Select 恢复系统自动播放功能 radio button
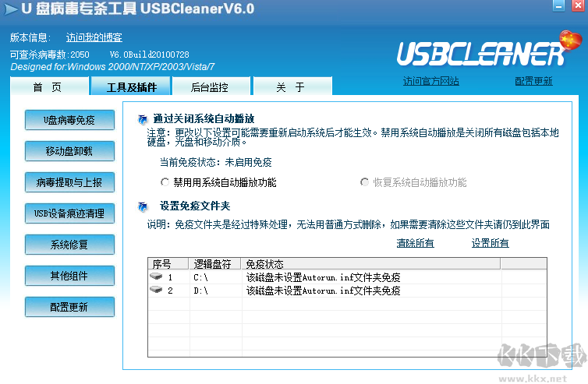 [364, 182]
